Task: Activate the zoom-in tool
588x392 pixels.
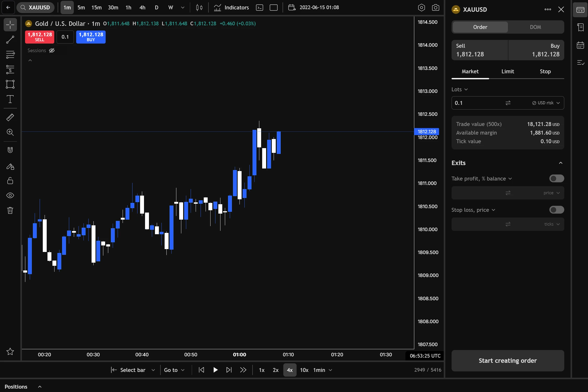Action: pos(10,132)
